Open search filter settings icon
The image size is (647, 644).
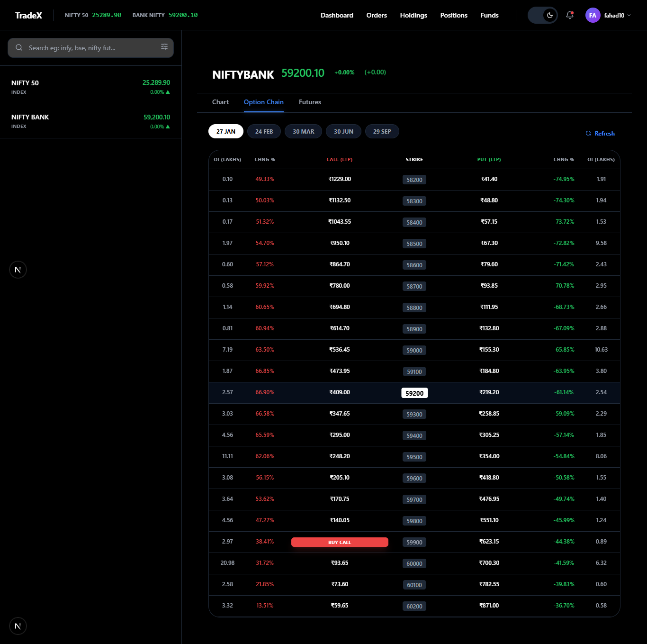[164, 46]
